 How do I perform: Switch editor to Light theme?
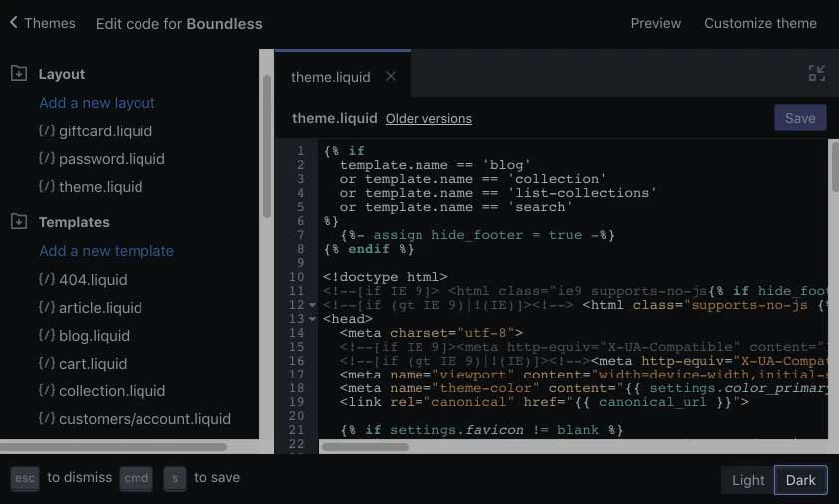[x=748, y=480]
